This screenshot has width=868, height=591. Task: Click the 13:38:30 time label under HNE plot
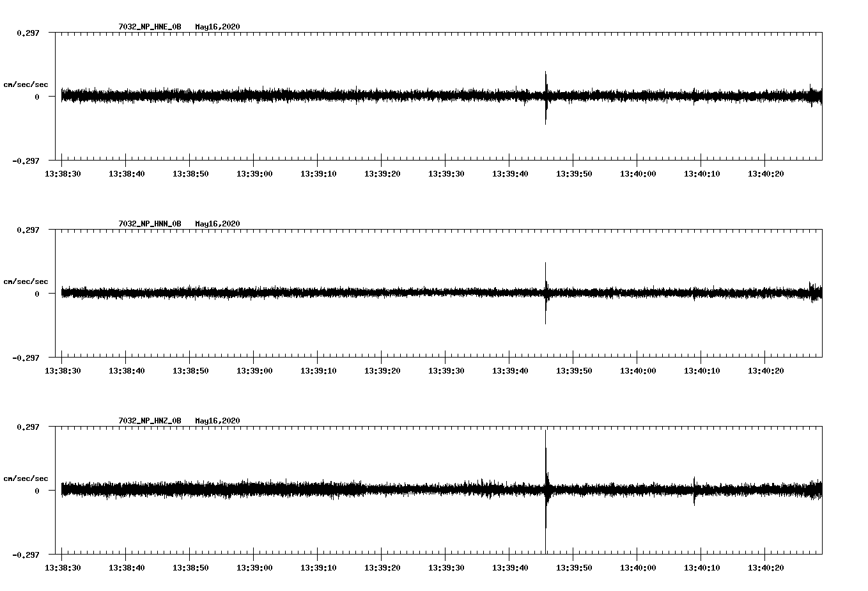(63, 174)
